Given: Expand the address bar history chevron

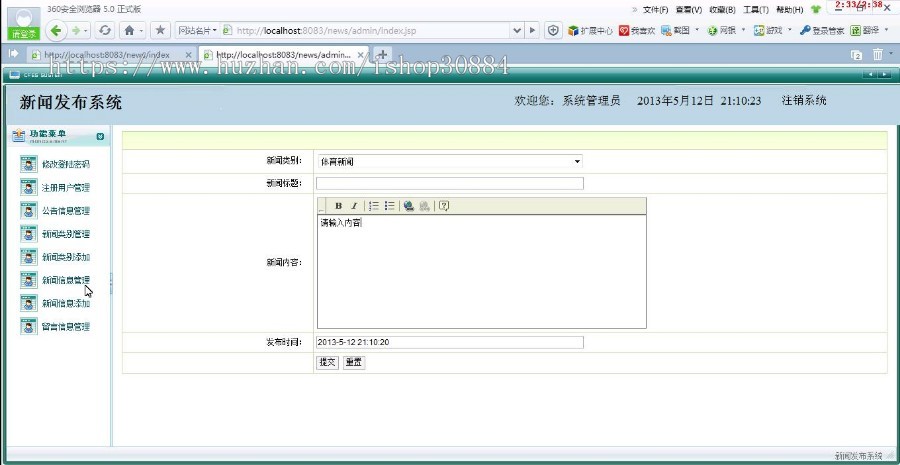Looking at the screenshot, I should coord(517,30).
